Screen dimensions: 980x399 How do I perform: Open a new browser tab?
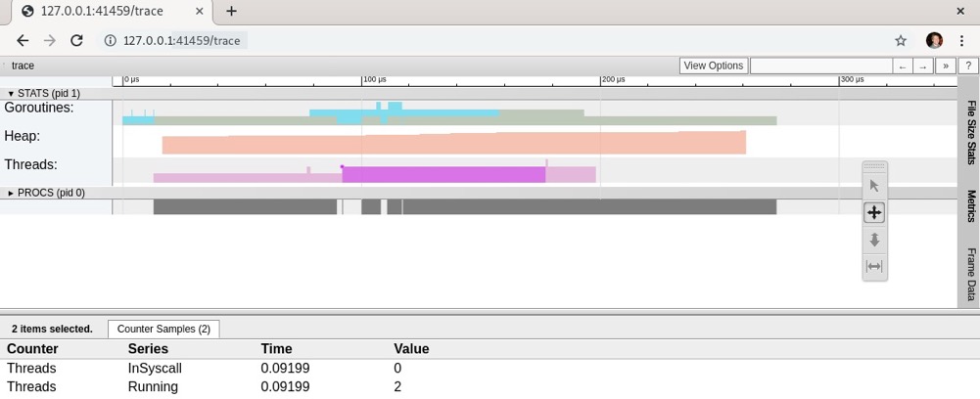click(x=231, y=11)
